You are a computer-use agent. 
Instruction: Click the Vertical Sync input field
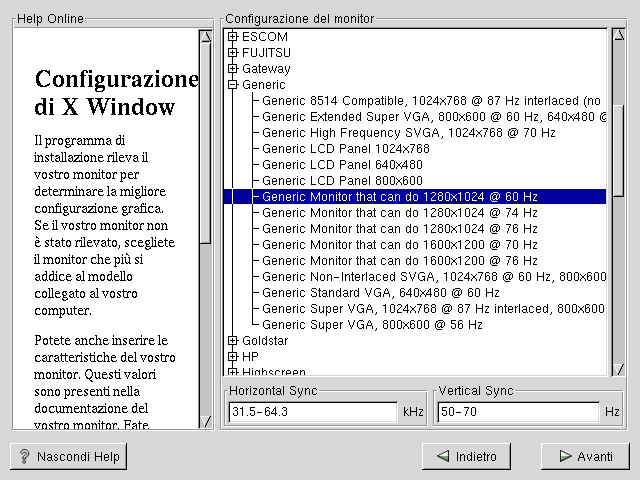517,412
